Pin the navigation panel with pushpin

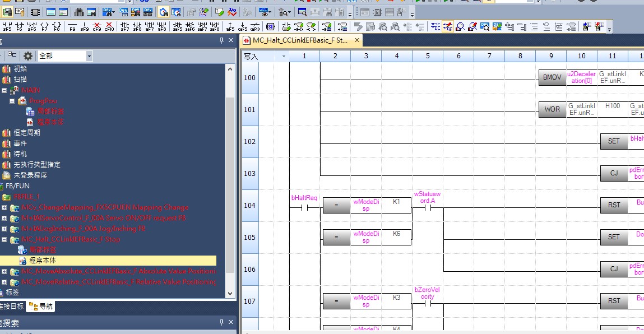[222, 41]
